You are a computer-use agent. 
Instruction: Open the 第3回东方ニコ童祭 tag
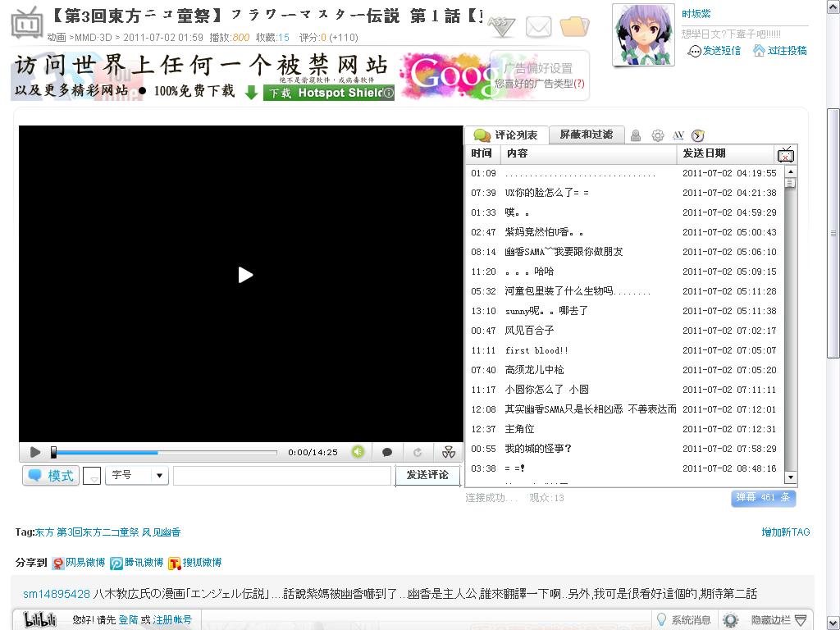[98, 532]
